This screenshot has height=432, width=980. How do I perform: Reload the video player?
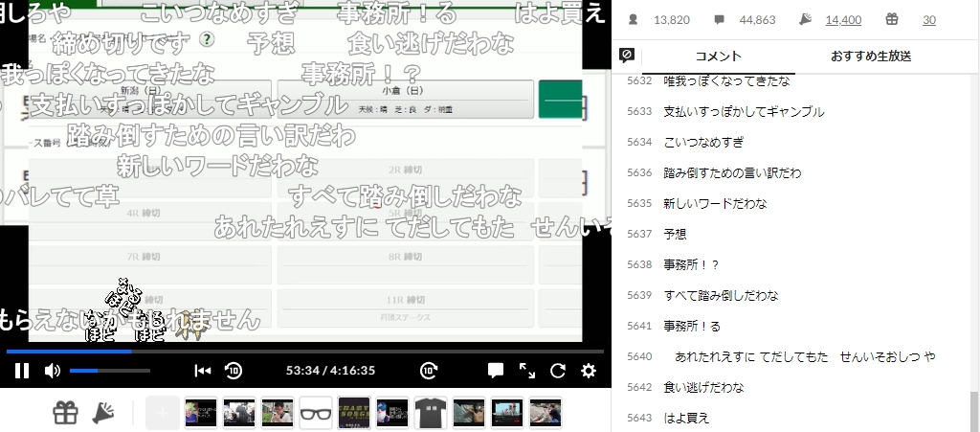tap(558, 371)
